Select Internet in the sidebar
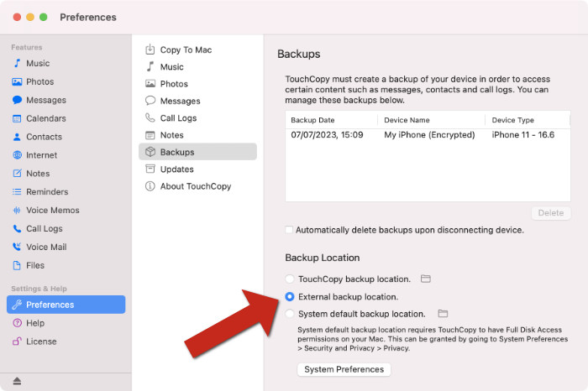This screenshot has width=588, height=391. [35, 155]
